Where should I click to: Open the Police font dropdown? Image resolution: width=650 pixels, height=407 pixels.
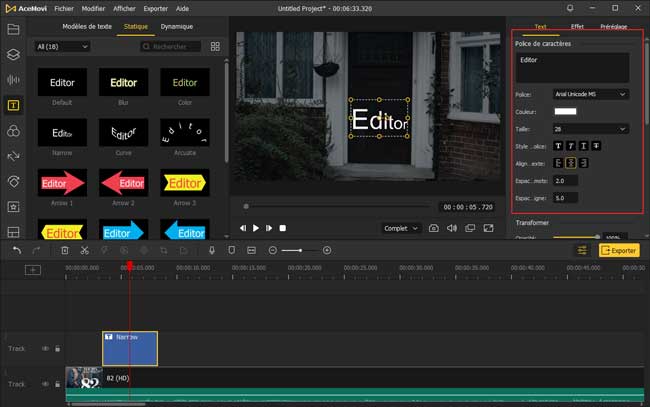point(590,94)
